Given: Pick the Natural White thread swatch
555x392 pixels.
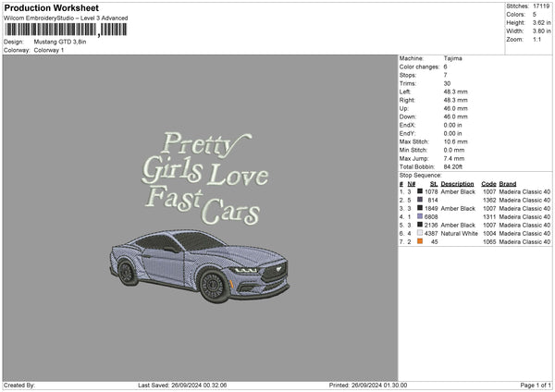Looking at the screenshot, I should click(420, 233).
